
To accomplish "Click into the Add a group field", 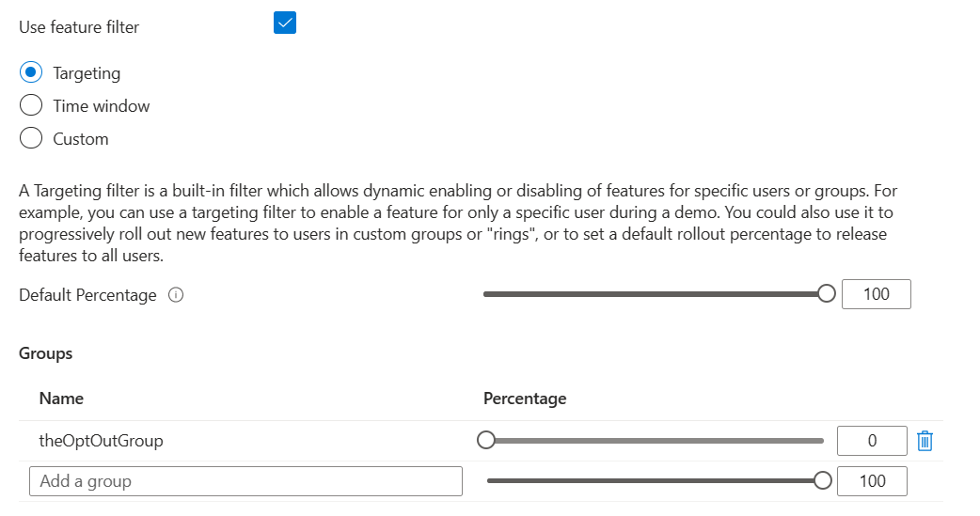I will (x=245, y=481).
